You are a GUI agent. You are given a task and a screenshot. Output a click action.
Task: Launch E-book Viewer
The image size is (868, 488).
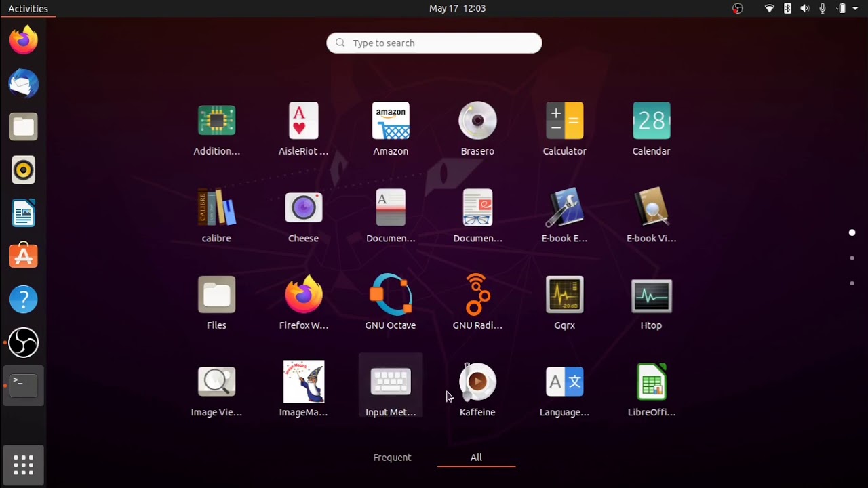[x=651, y=208]
